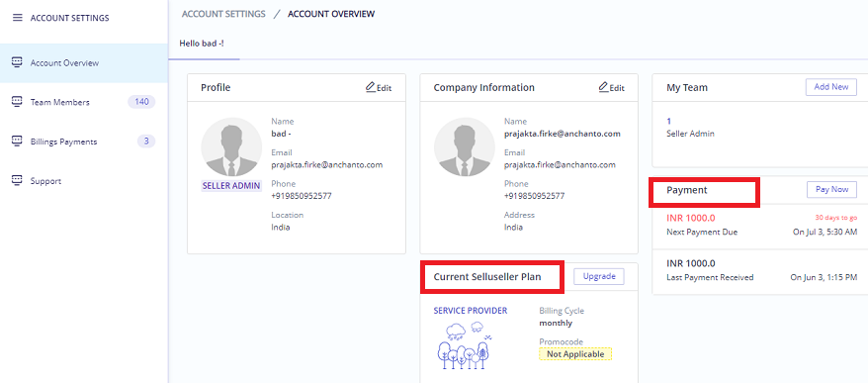Image resolution: width=868 pixels, height=383 pixels.
Task: Click the Service Provider plan illustration
Action: [x=464, y=346]
